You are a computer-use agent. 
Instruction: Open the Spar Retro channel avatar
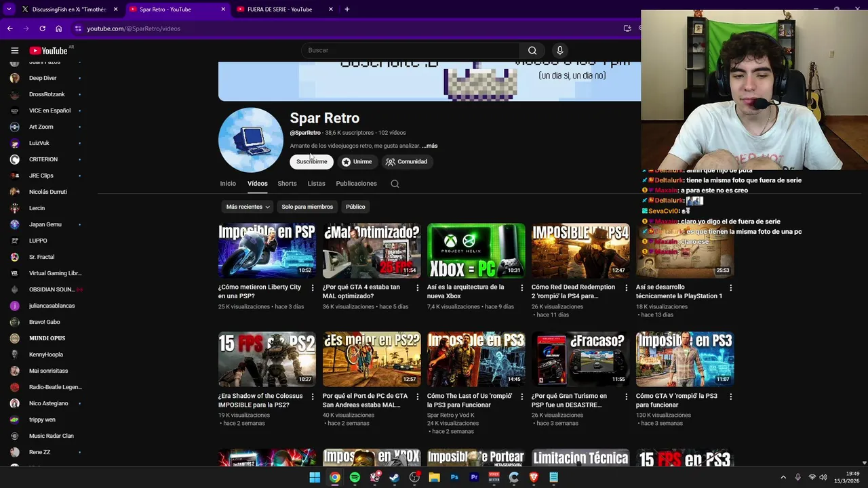point(251,140)
